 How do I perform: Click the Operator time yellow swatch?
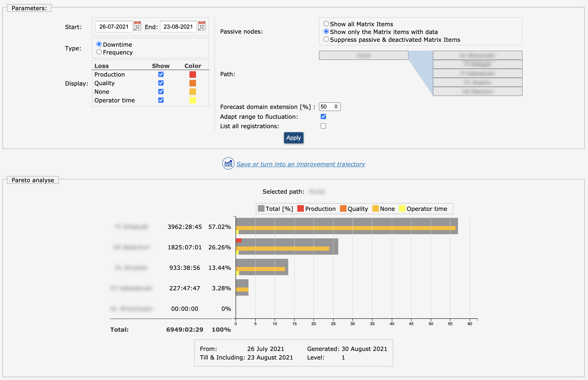pyautogui.click(x=193, y=100)
